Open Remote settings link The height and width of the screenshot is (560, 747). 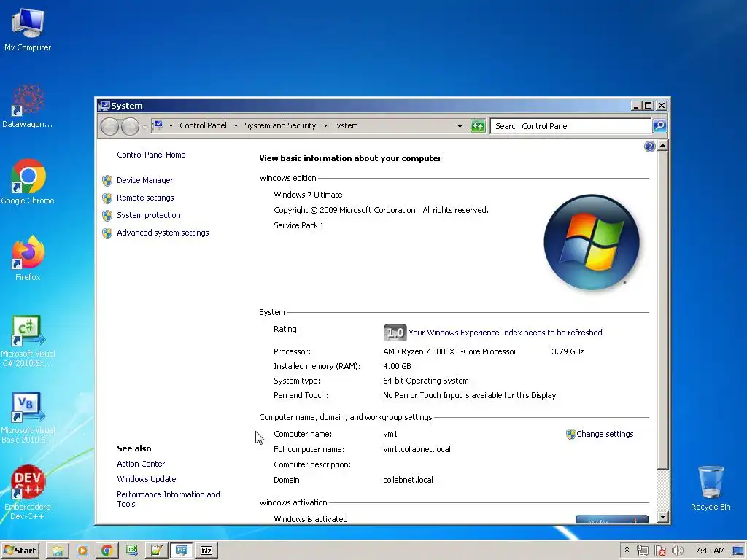(145, 198)
